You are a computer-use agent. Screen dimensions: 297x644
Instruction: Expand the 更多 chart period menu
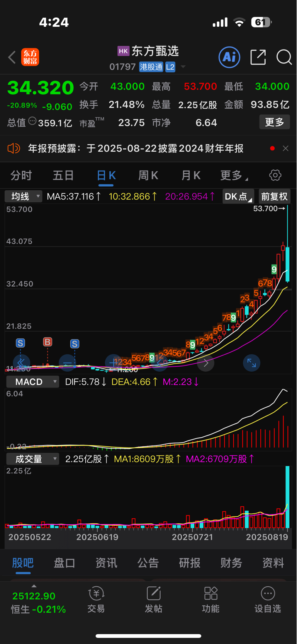point(234,176)
